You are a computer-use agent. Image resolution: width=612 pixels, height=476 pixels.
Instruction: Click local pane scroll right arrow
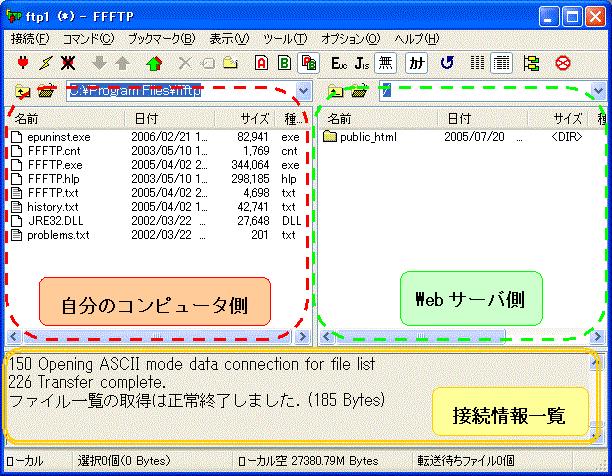click(x=302, y=336)
